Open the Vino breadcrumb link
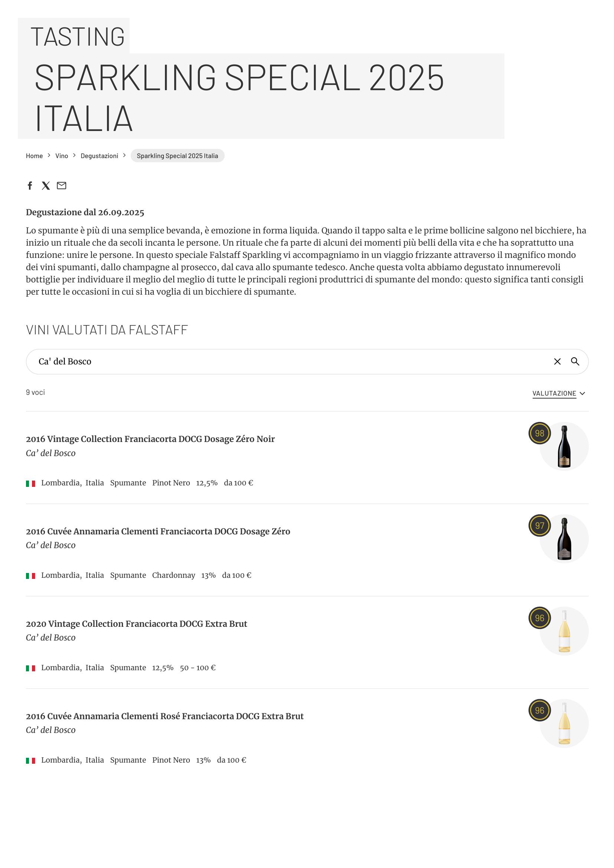 point(62,156)
